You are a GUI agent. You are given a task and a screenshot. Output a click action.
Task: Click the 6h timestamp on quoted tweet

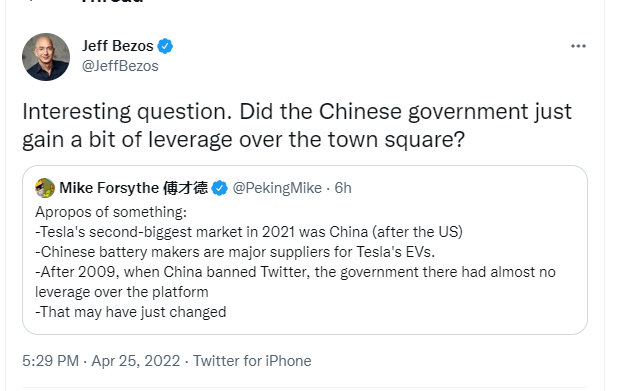click(343, 188)
